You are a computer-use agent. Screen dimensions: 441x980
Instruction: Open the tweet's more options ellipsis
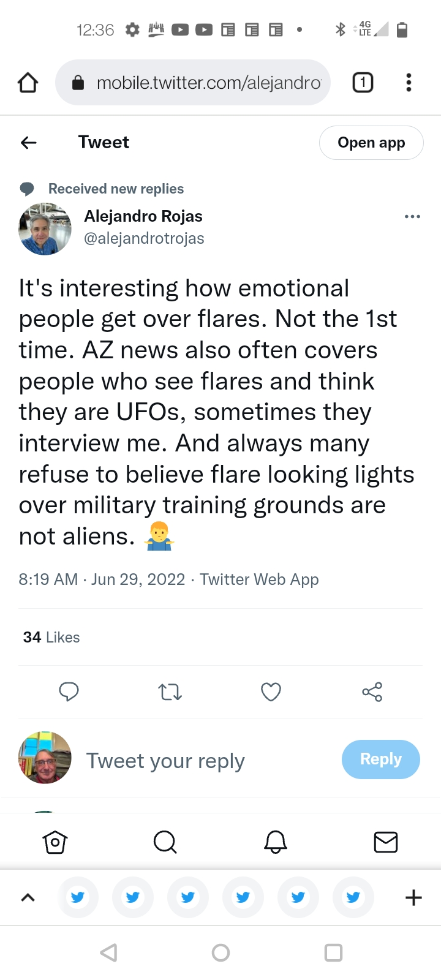pos(412,216)
